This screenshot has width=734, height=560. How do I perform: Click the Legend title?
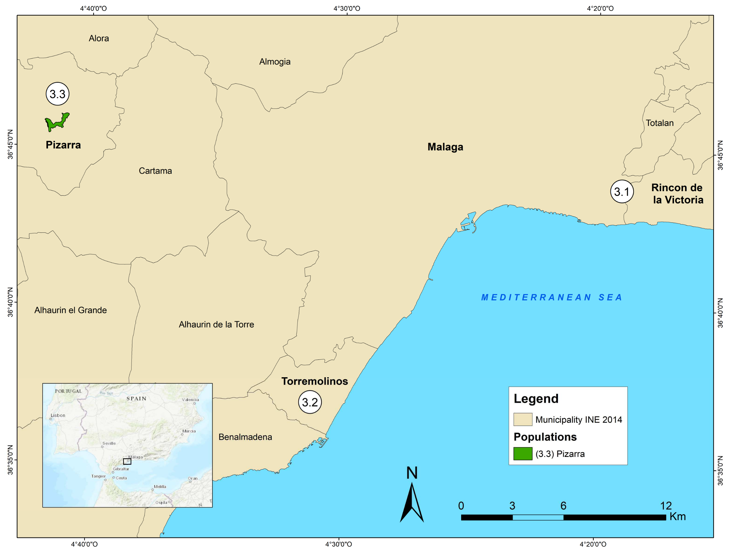[536, 399]
